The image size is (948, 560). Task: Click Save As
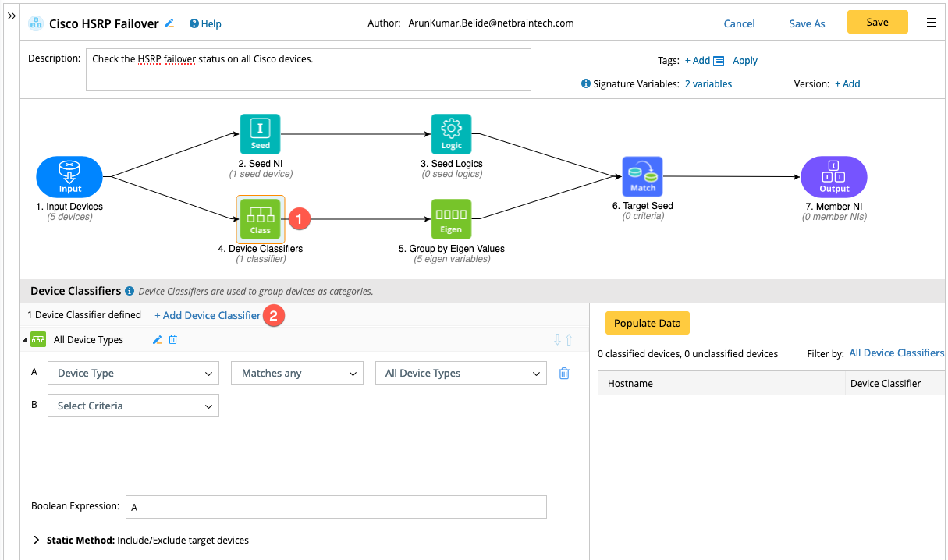point(807,23)
